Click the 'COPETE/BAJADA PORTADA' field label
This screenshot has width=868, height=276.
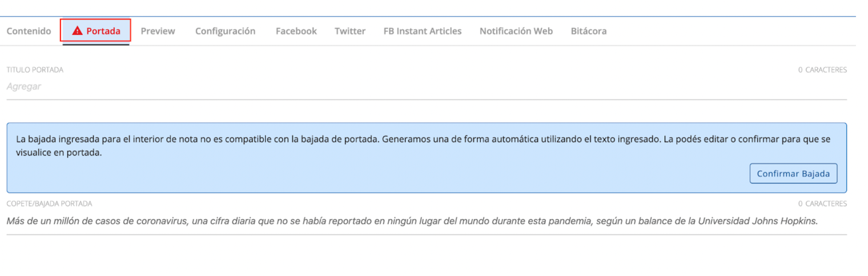pos(49,204)
